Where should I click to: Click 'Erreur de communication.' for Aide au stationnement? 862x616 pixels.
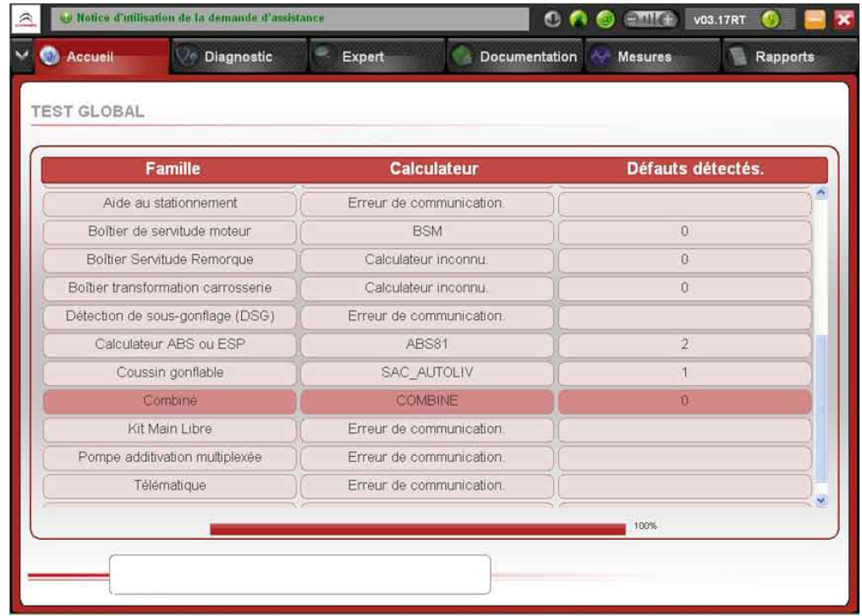pyautogui.click(x=427, y=203)
